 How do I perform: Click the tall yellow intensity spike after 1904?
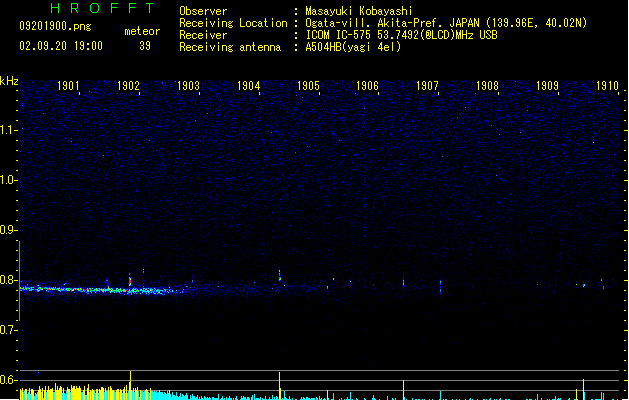(x=280, y=386)
